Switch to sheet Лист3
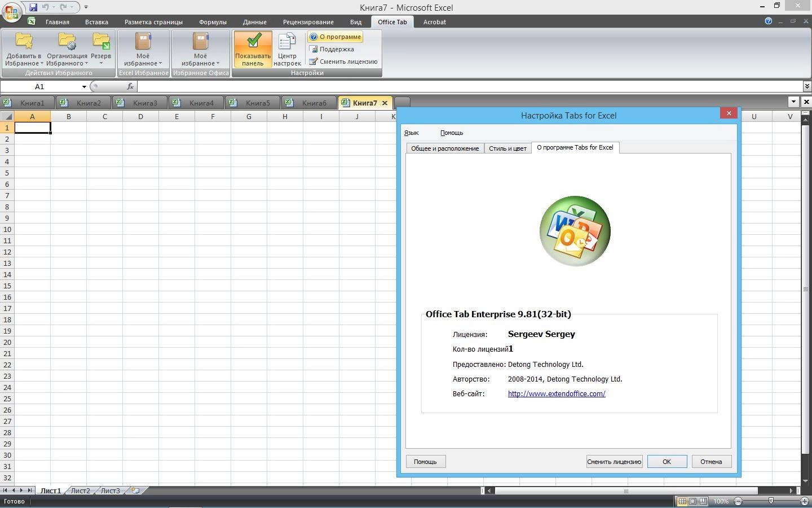Viewport: 812px width, 508px height. 110,491
